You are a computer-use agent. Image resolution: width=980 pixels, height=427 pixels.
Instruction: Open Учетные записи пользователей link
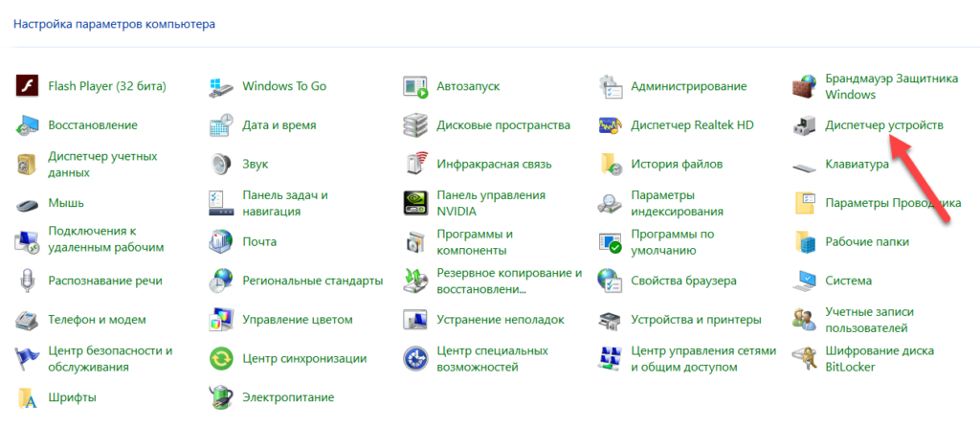869,320
